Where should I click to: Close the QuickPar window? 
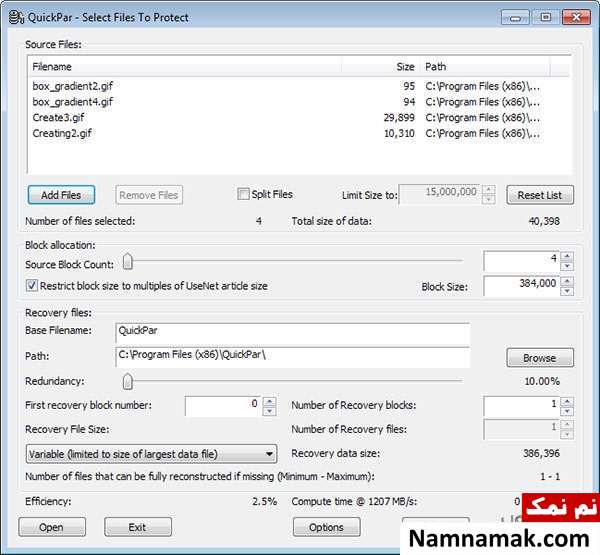576,18
